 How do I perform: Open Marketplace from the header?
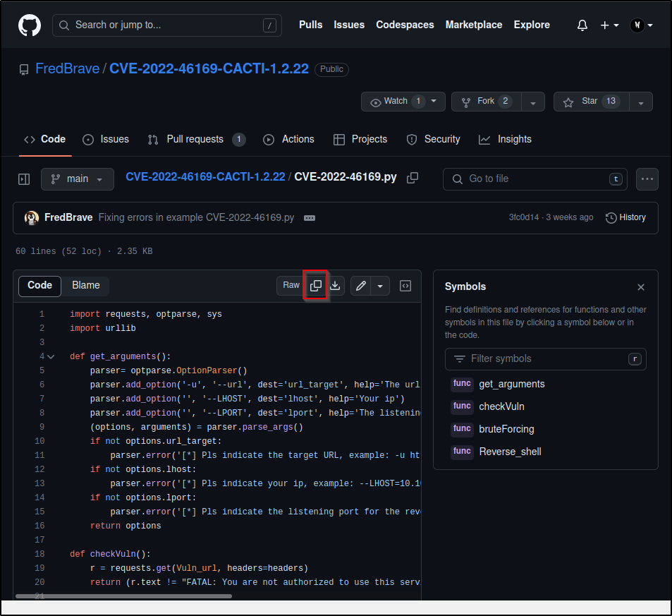click(474, 25)
